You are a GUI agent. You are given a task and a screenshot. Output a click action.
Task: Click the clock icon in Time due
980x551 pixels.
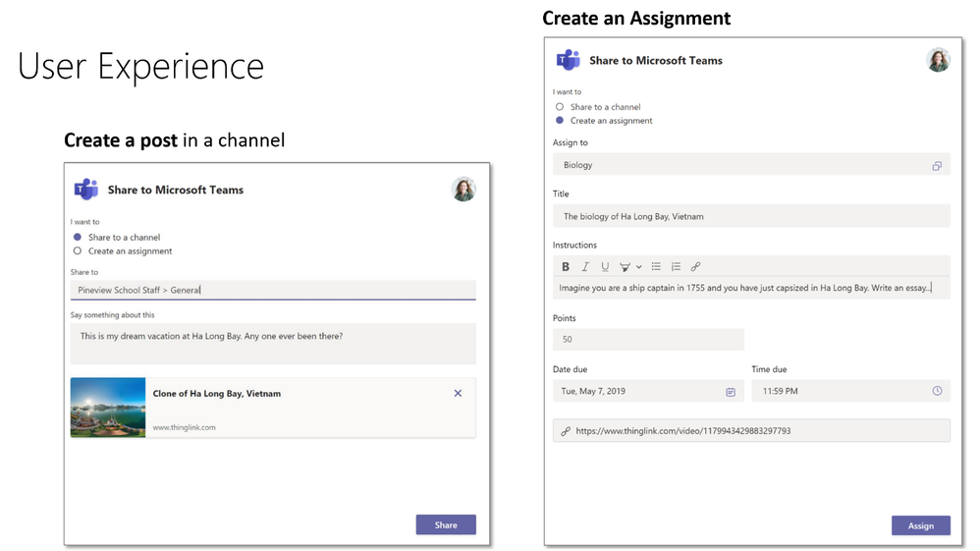(x=937, y=391)
